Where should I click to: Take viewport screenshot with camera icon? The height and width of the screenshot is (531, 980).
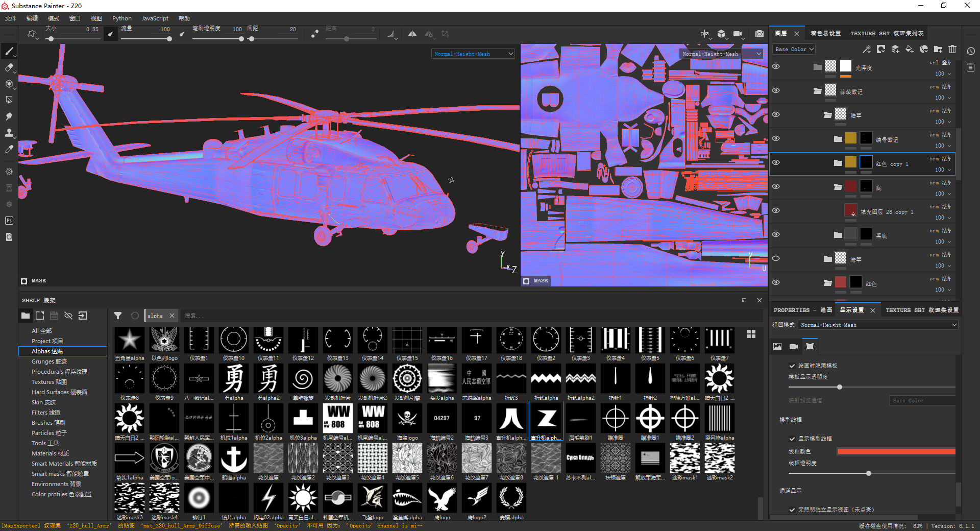759,34
